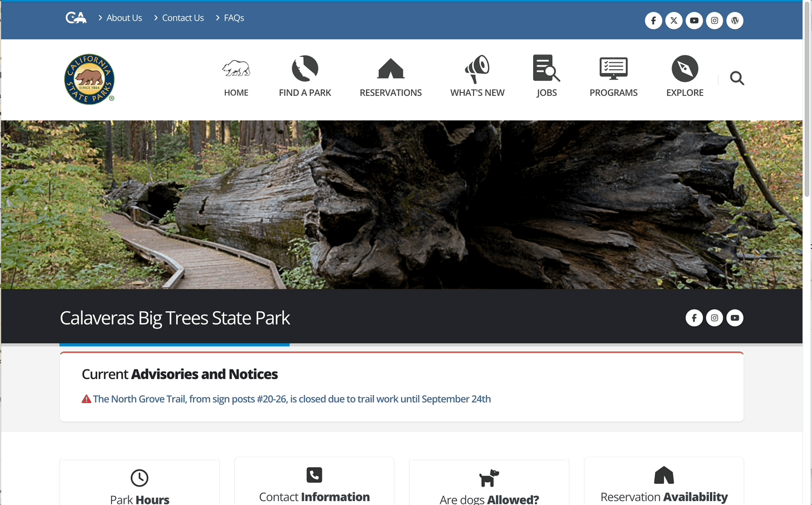812x505 pixels.
Task: Click the search magnifier icon
Action: click(x=737, y=78)
